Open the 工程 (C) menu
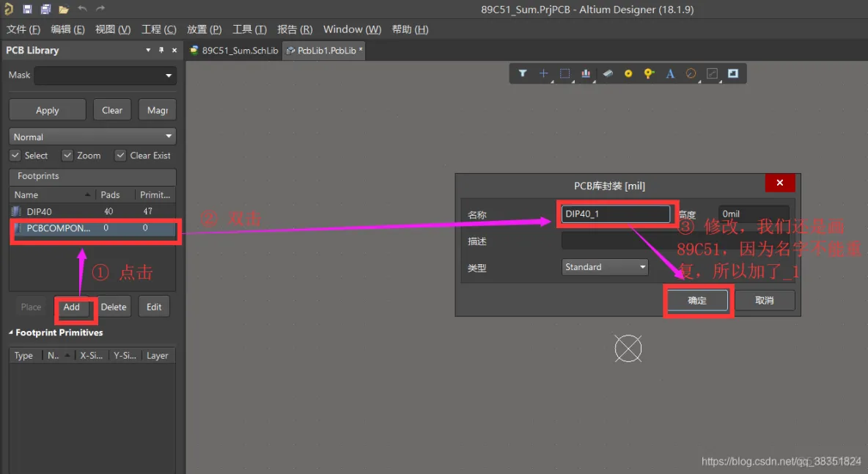The image size is (868, 474). pyautogui.click(x=159, y=29)
